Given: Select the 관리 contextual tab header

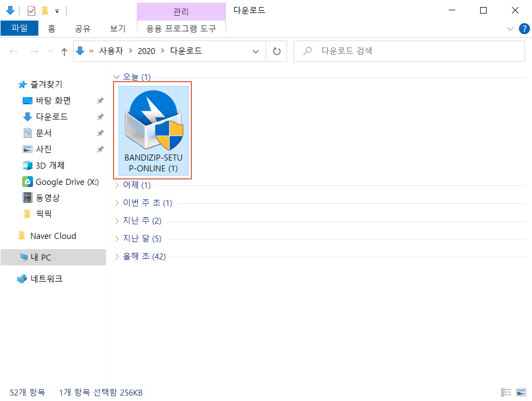Looking at the screenshot, I should [181, 11].
